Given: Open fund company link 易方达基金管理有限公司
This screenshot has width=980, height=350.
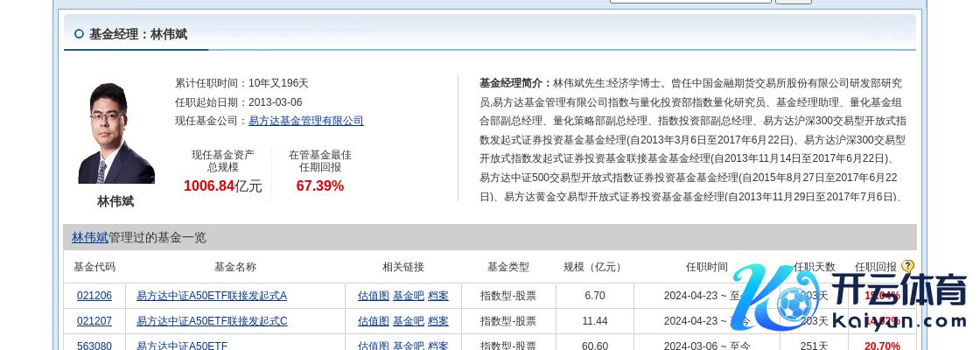Looking at the screenshot, I should click(305, 121).
